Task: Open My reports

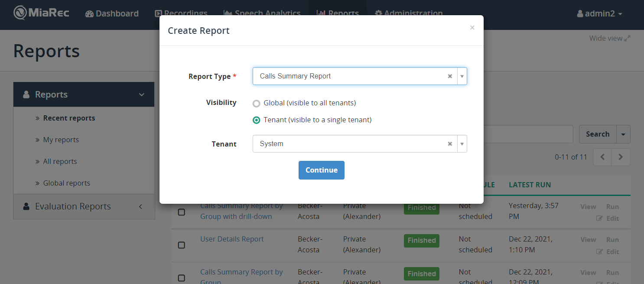Action: point(61,140)
